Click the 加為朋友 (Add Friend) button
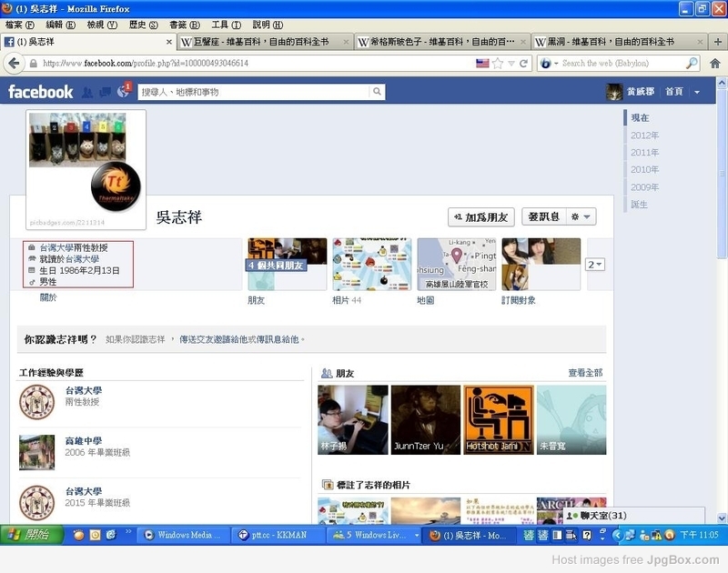This screenshot has width=728, height=573. (481, 216)
